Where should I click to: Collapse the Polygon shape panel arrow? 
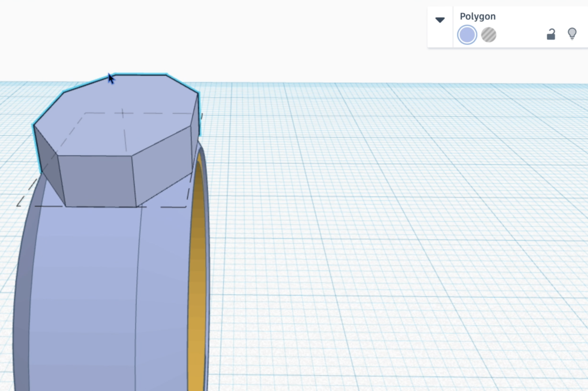coord(440,20)
